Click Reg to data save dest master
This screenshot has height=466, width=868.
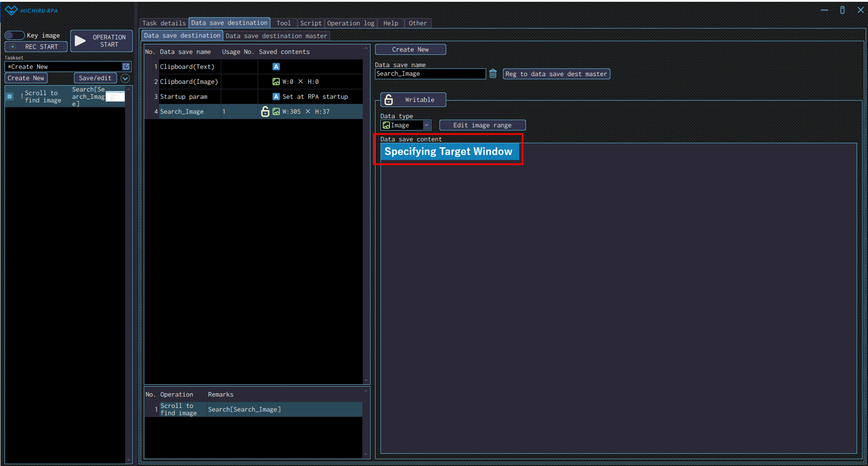click(x=556, y=74)
